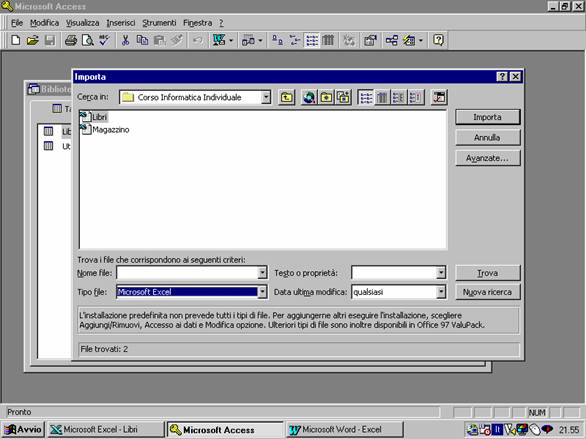The width and height of the screenshot is (586, 439).
Task: Click the Avvio start button
Action: [x=23, y=430]
